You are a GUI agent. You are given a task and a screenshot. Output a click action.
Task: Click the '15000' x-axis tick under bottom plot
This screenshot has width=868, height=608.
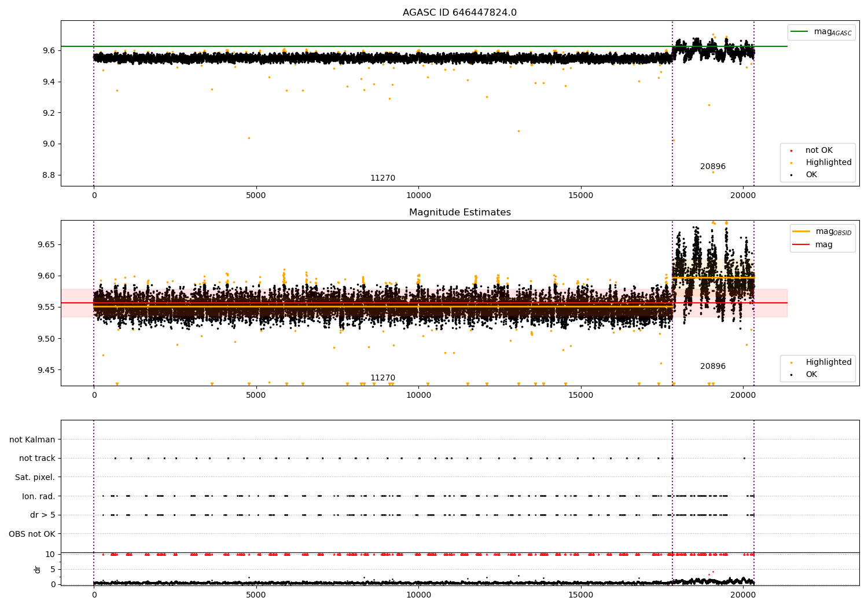coord(580,595)
